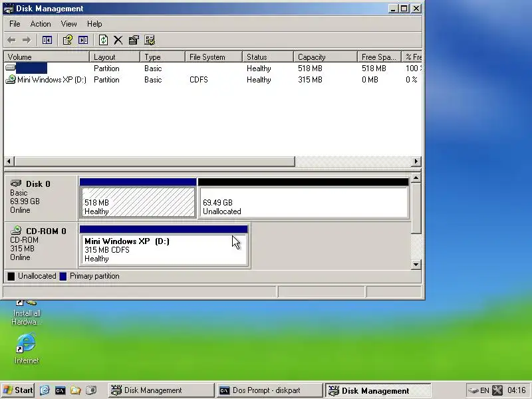Image resolution: width=532 pixels, height=399 pixels.
Task: Click the Forward arrow toolbar icon
Action: 26,40
